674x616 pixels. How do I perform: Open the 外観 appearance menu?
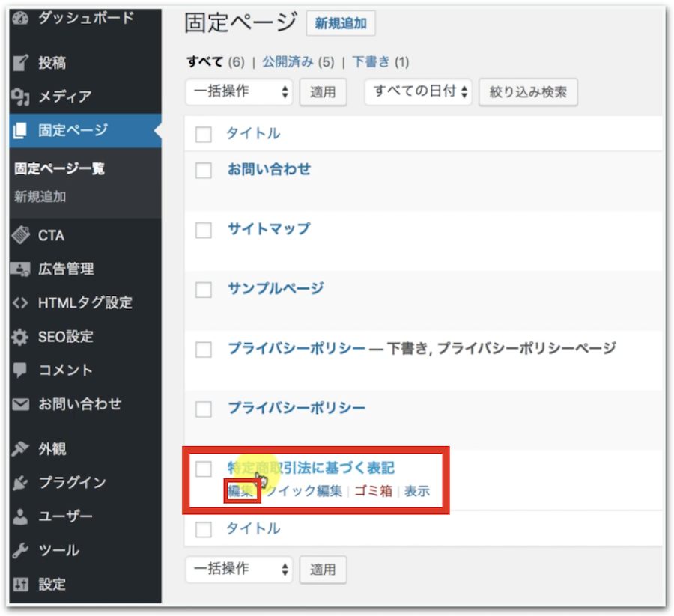click(52, 448)
